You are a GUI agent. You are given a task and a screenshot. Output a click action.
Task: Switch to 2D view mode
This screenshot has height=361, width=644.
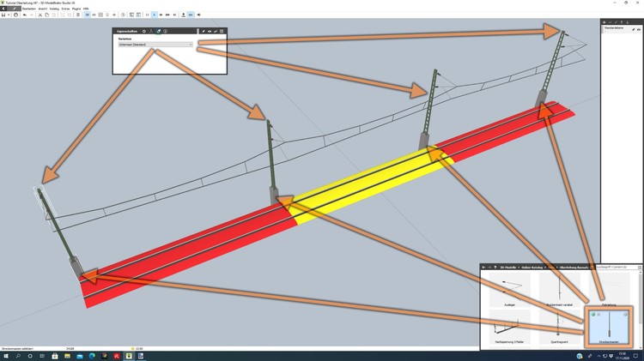tap(94, 15)
